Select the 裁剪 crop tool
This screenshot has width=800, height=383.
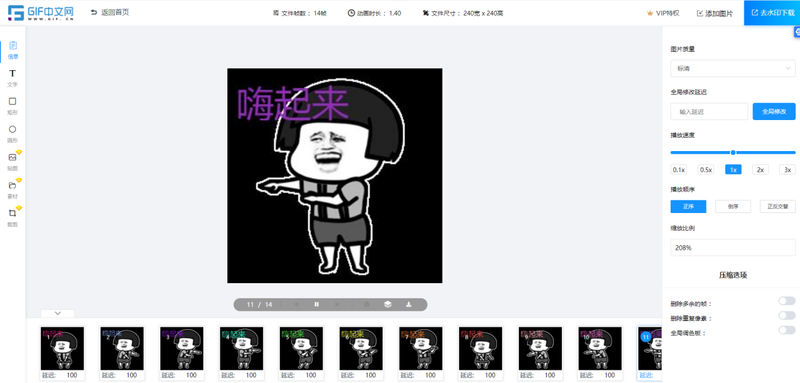13,217
